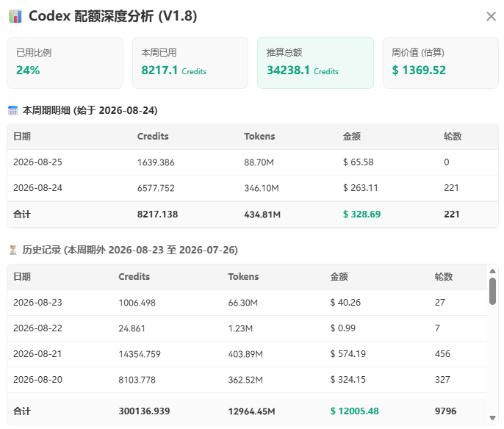This screenshot has width=504, height=429.
Task: Select the 推算总额 34238.1 Credits card
Action: coord(315,62)
